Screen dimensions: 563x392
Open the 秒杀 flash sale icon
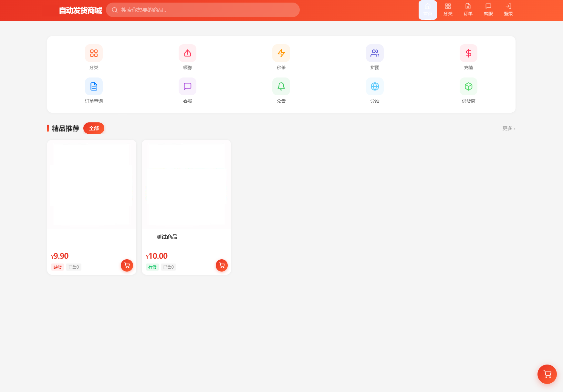coord(281,53)
